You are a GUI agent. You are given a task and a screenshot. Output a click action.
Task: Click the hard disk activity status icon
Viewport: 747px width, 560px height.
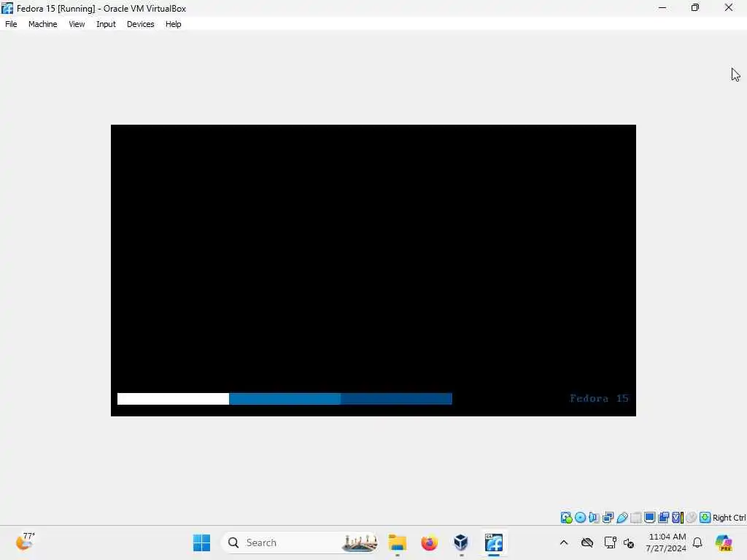tap(566, 518)
